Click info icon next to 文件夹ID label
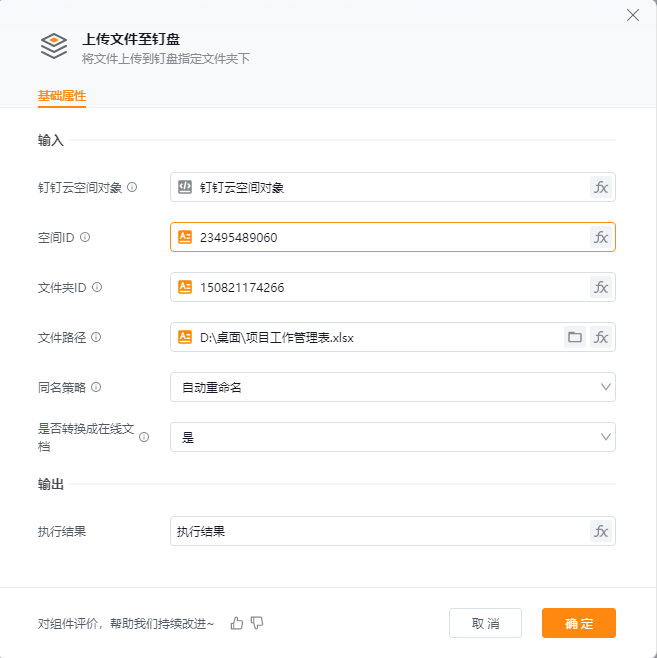The image size is (657, 658). 97,287
